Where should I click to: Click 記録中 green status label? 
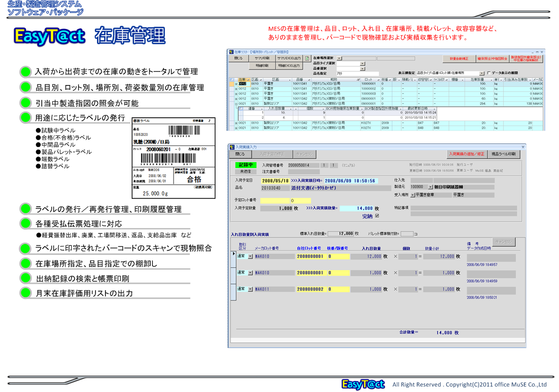coord(246,165)
